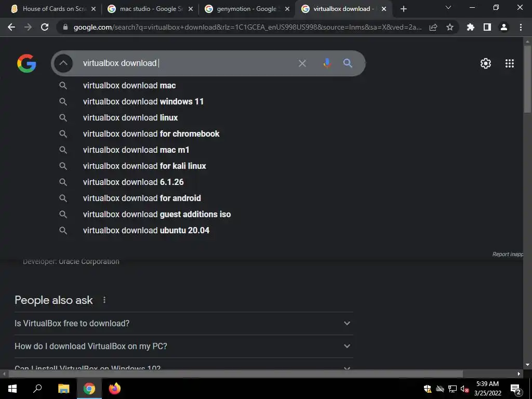Open Firefox from the Windows taskbar
Screen dimensions: 532x399
pos(115,389)
